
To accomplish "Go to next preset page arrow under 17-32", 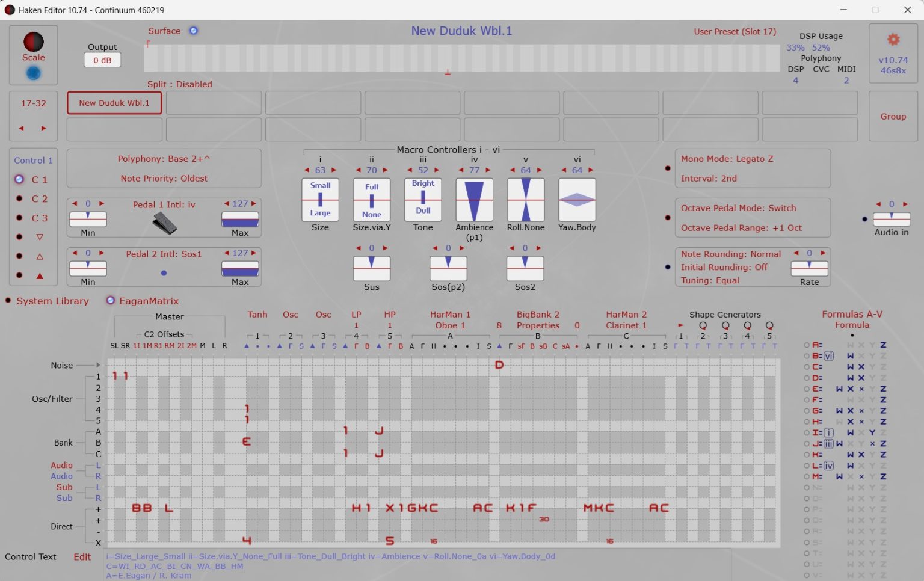I will 43,128.
